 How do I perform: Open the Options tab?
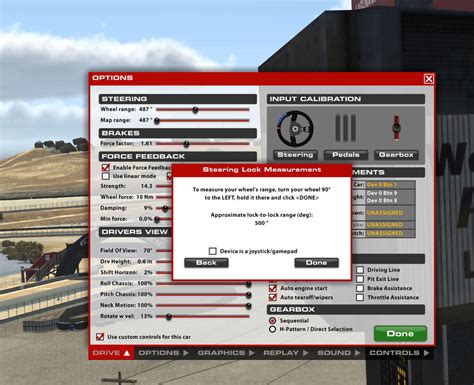(163, 353)
